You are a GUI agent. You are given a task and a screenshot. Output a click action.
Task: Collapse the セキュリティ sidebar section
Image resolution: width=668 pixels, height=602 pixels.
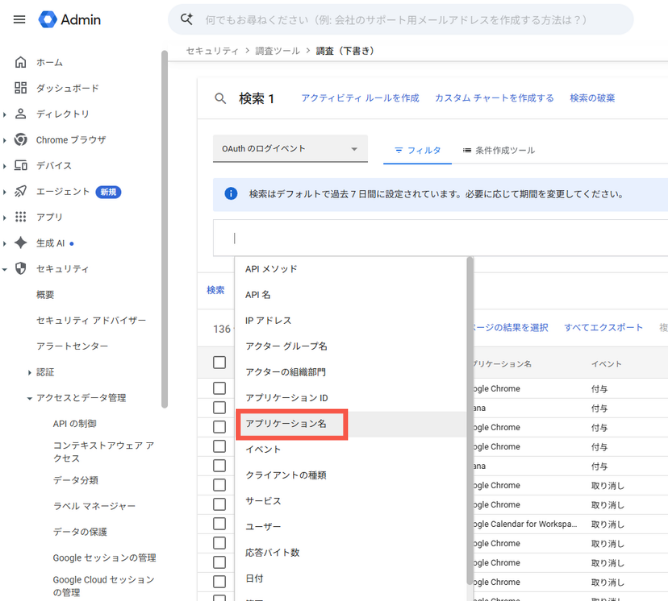tap(4, 269)
